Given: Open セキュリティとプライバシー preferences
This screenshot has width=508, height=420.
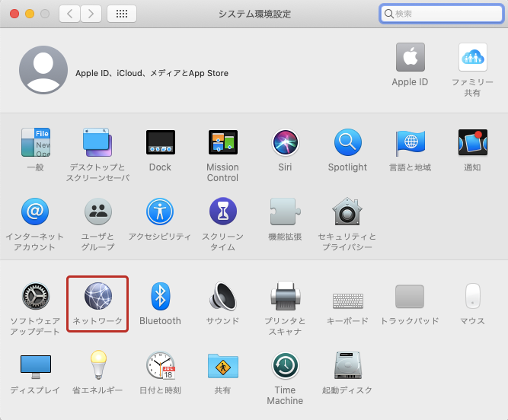Looking at the screenshot, I should tap(347, 212).
